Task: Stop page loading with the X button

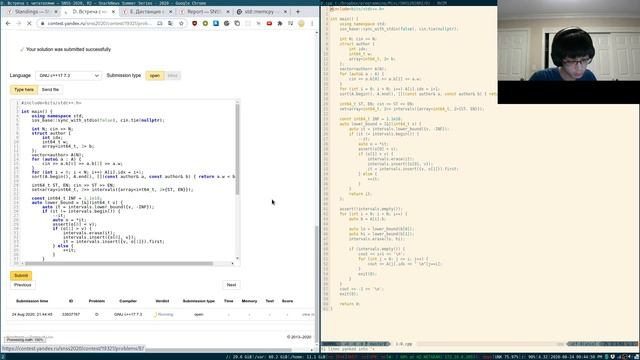Action: click(x=29, y=24)
